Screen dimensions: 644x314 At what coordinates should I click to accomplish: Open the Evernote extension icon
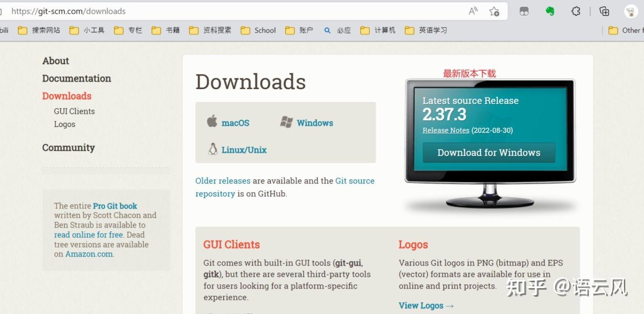[x=549, y=11]
